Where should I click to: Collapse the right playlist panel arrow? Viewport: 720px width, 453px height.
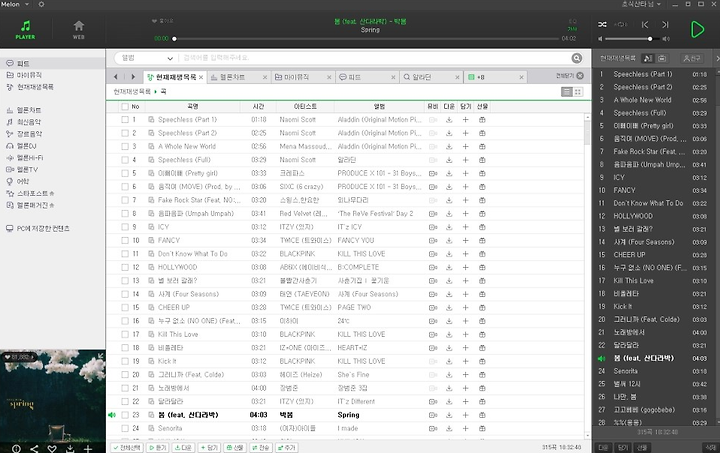pos(717,58)
